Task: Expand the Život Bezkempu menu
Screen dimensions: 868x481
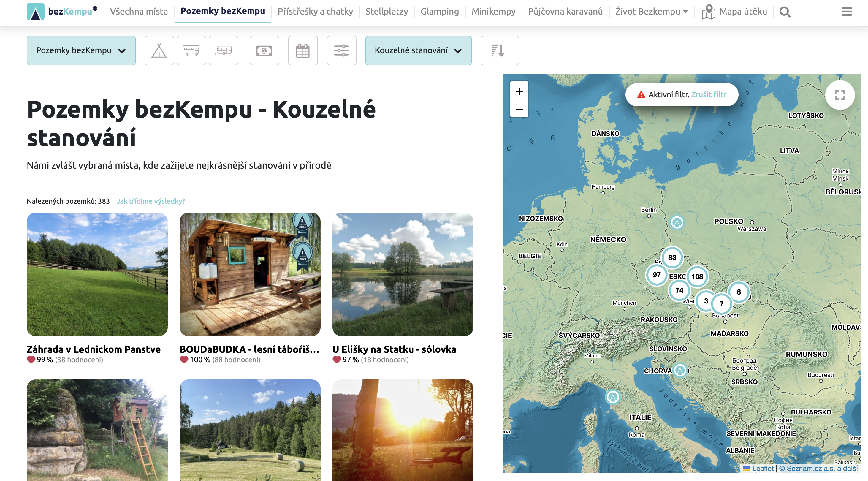Action: point(651,12)
